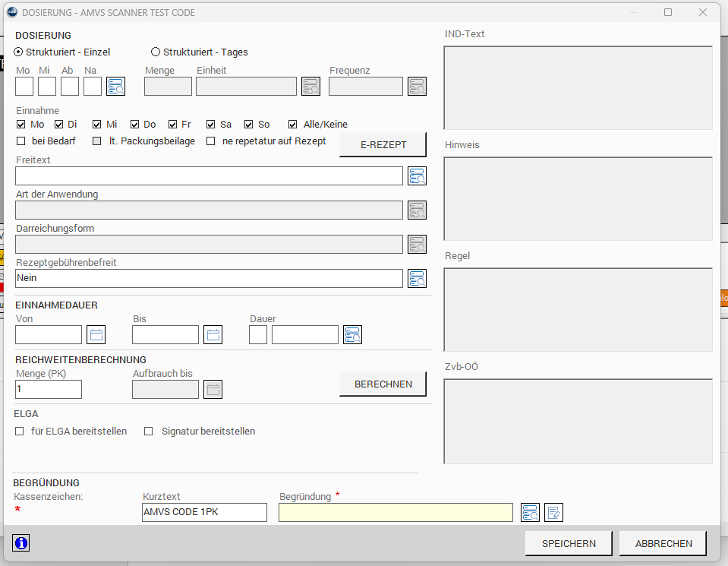This screenshot has width=728, height=566.
Task: Click the BERECHNEN button
Action: (383, 384)
